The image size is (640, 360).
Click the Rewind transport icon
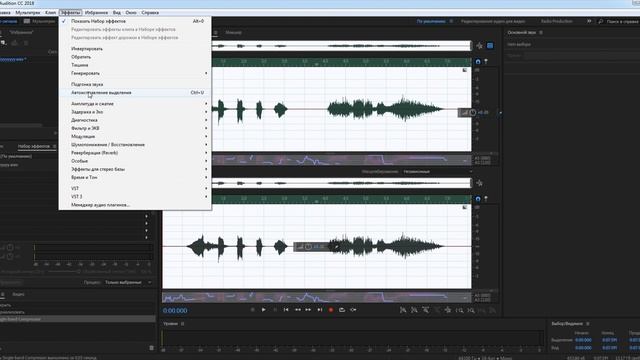pos(298,310)
